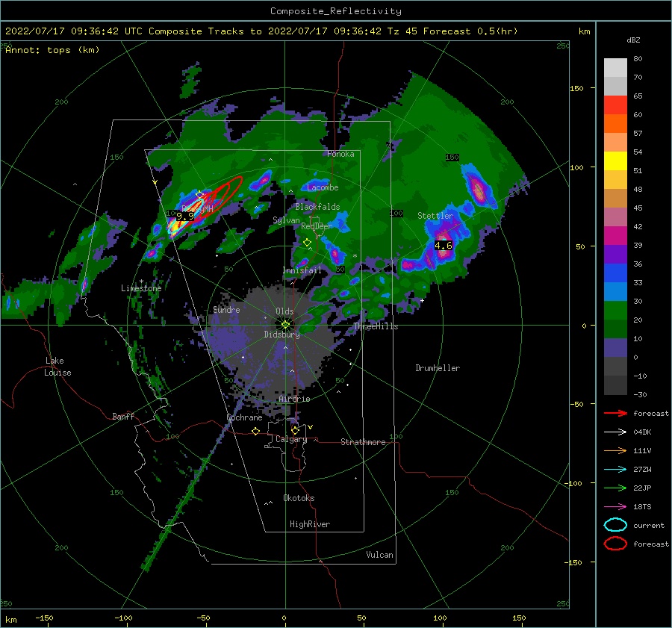Click the Stettler city label

435,216
